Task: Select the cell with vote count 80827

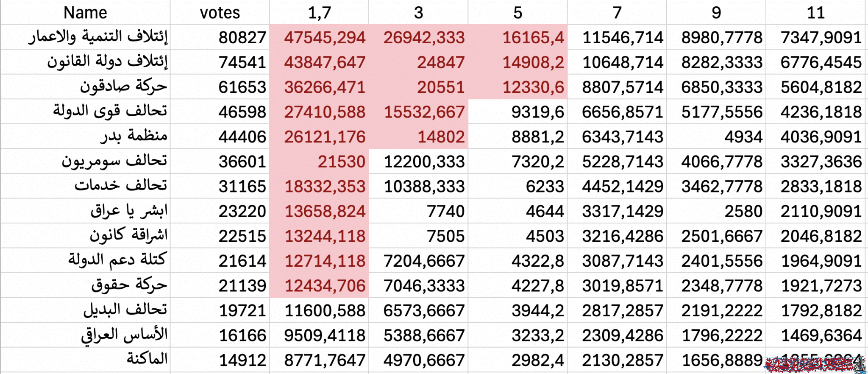Action: click(x=242, y=38)
